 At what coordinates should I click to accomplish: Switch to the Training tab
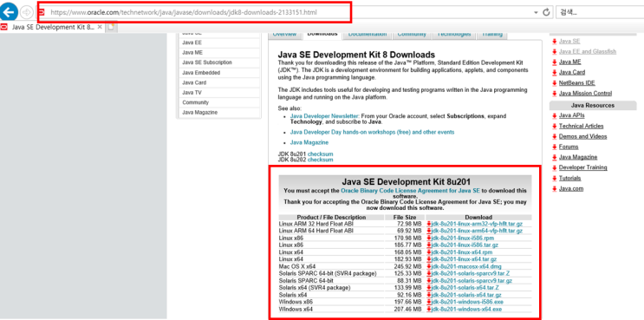pyautogui.click(x=492, y=35)
